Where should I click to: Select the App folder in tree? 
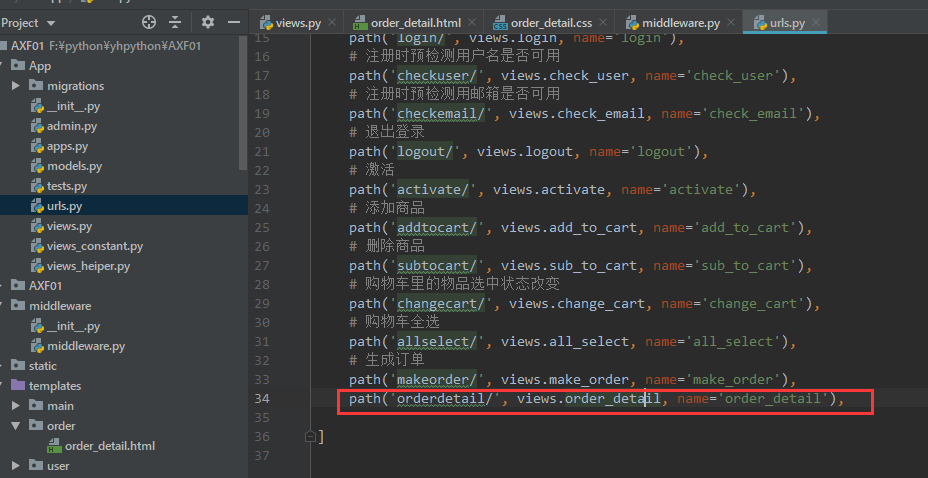coord(40,66)
